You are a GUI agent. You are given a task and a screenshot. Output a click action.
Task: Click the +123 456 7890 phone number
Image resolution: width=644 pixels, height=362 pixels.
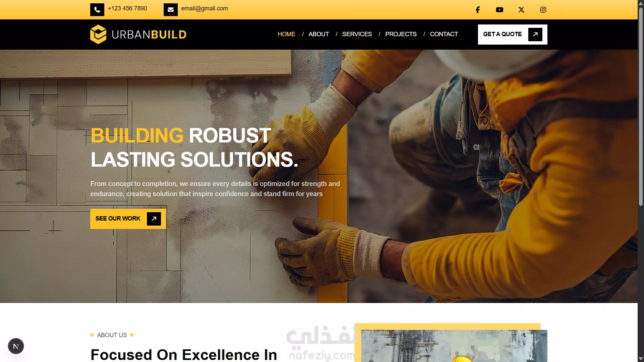tap(127, 8)
